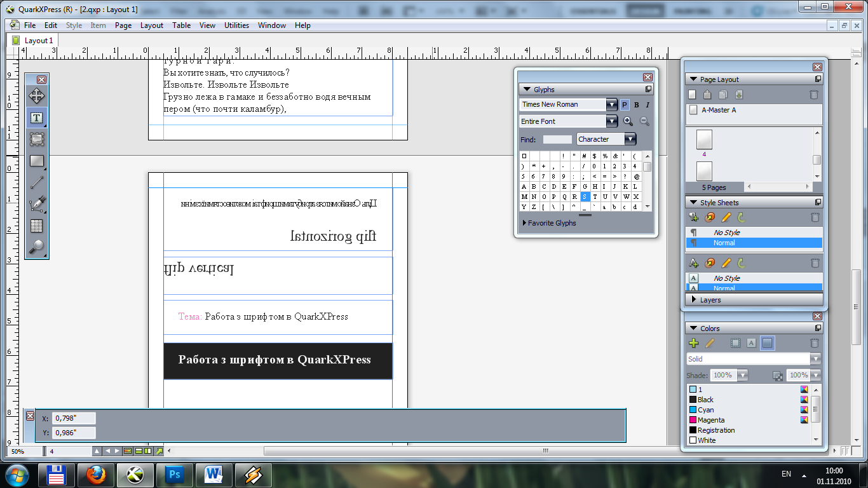868x488 pixels.
Task: Open the Page menu
Action: click(123, 25)
